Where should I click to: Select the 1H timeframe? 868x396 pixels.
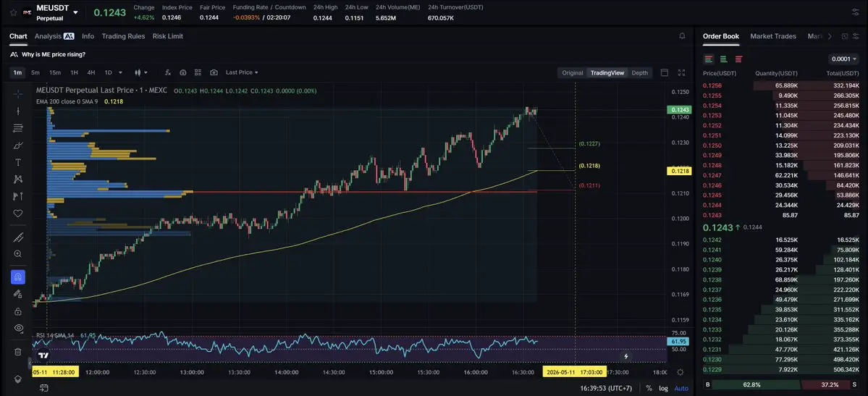tap(74, 72)
